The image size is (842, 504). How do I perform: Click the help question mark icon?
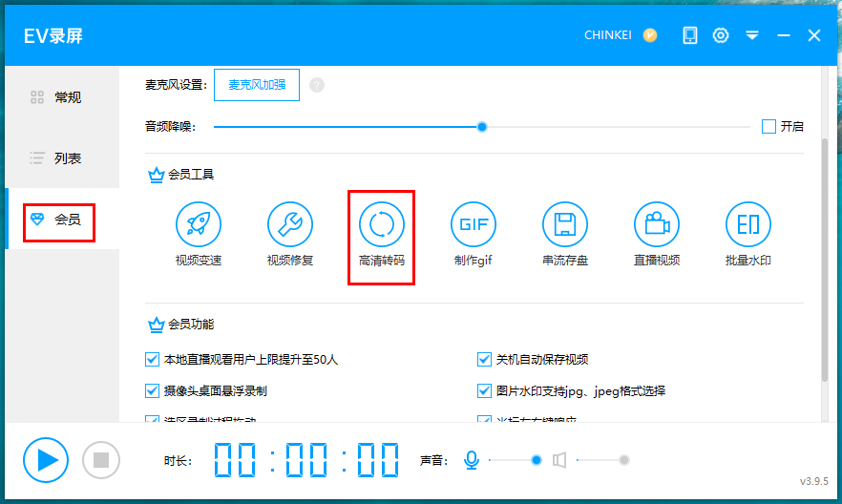click(317, 85)
